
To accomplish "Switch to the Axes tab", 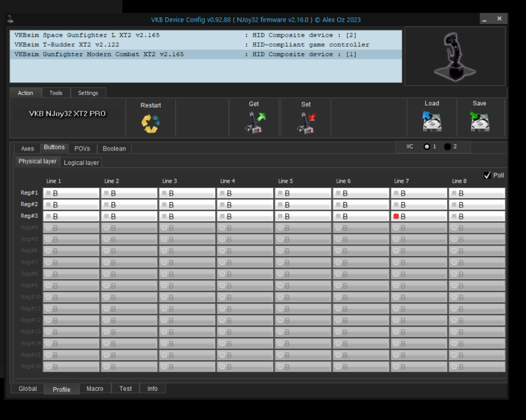I will tap(28, 148).
